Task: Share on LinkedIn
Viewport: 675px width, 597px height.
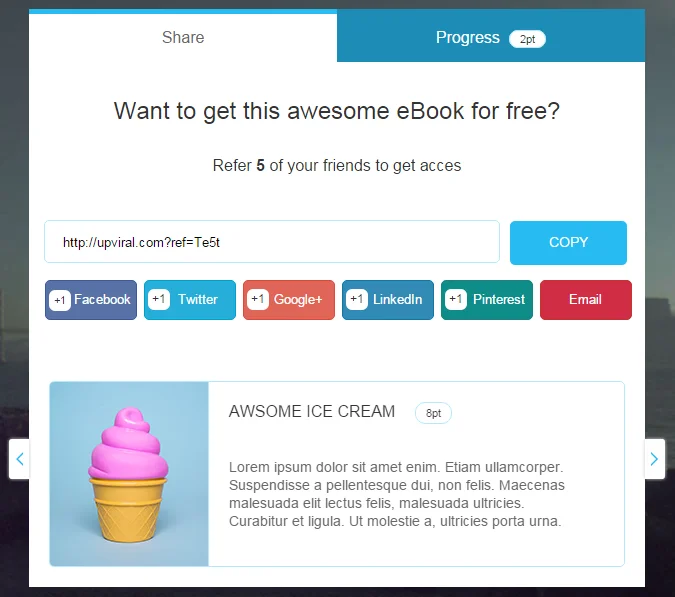Action: [388, 300]
